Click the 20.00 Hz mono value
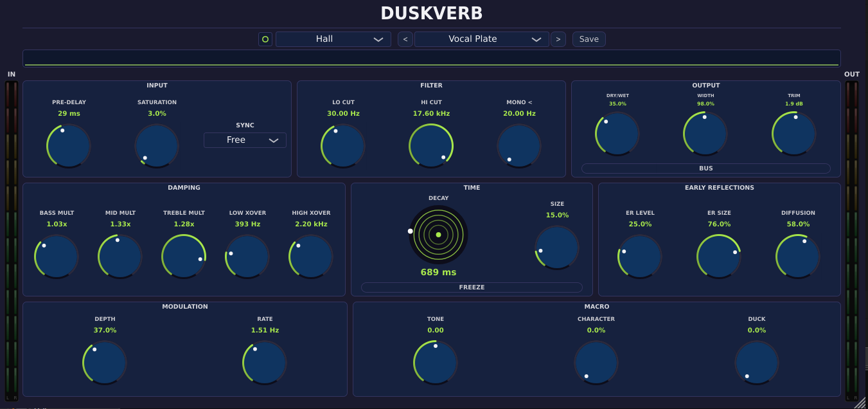868x409 pixels. coord(519,113)
